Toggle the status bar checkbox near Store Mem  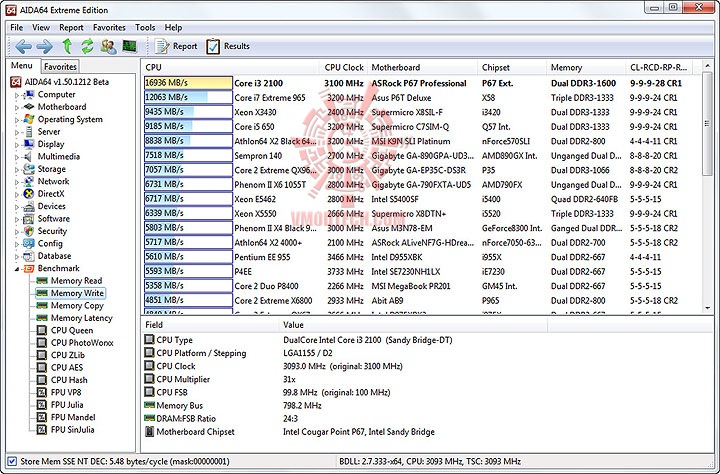12,462
